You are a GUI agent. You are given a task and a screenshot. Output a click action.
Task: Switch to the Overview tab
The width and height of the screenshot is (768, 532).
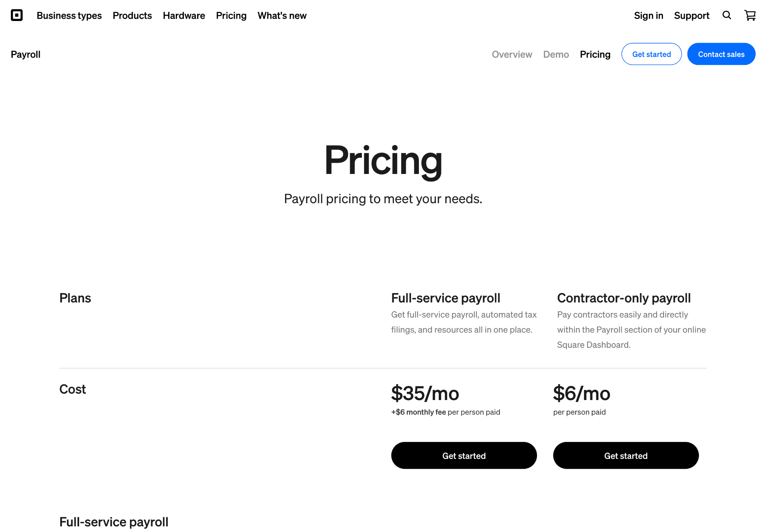[512, 54]
